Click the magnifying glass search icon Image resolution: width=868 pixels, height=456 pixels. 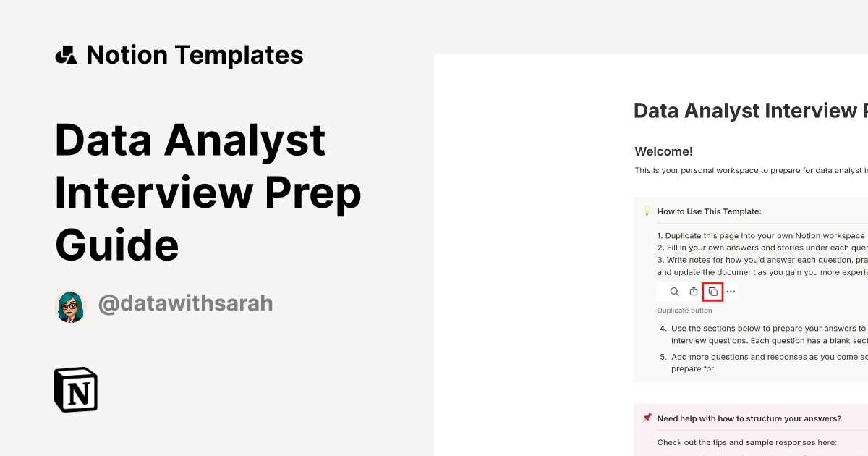673,291
